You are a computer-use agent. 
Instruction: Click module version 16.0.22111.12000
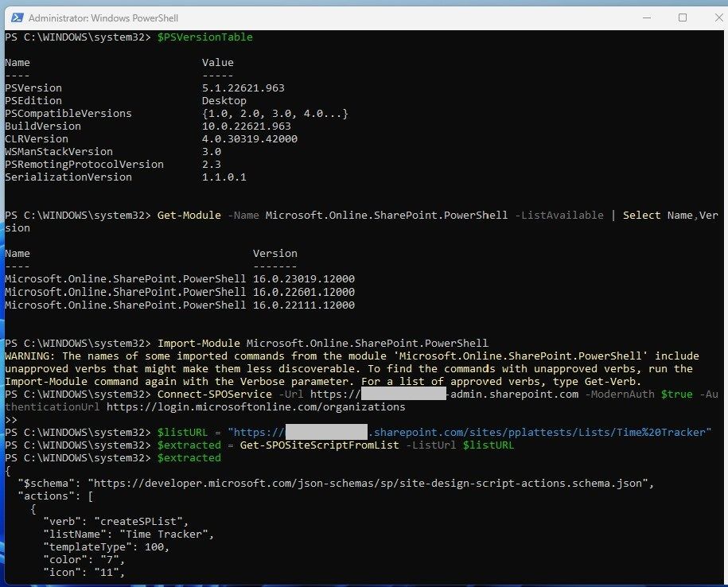point(304,305)
